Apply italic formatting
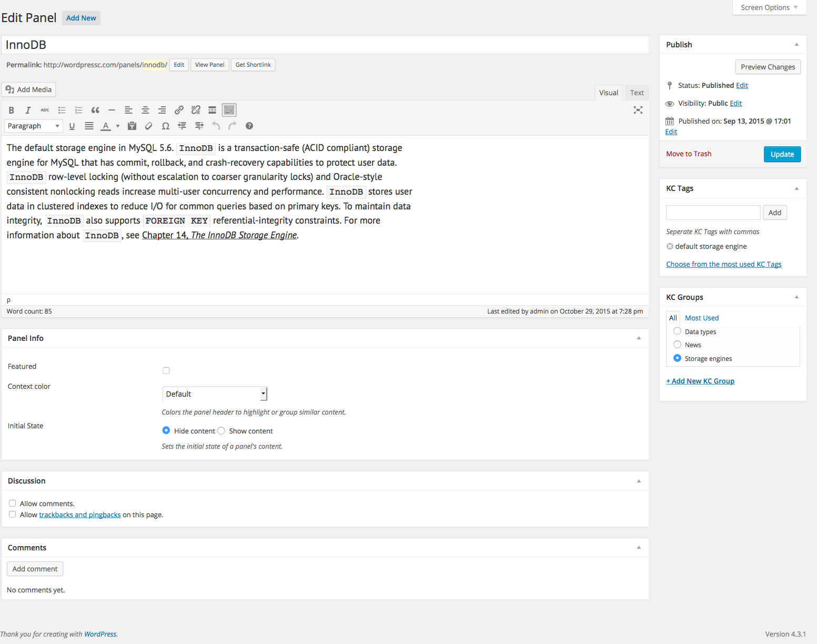The height and width of the screenshot is (644, 817). (28, 110)
